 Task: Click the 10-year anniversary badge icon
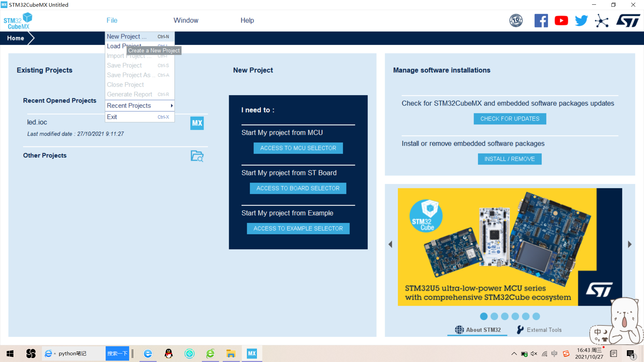[x=516, y=21]
